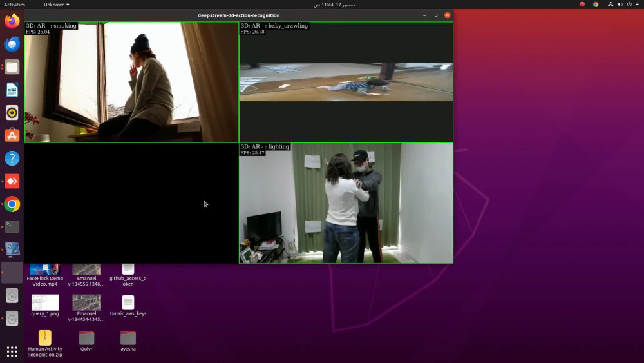Select the fighting video tile
Image resolution: width=644 pixels, height=363 pixels.
coord(346,203)
